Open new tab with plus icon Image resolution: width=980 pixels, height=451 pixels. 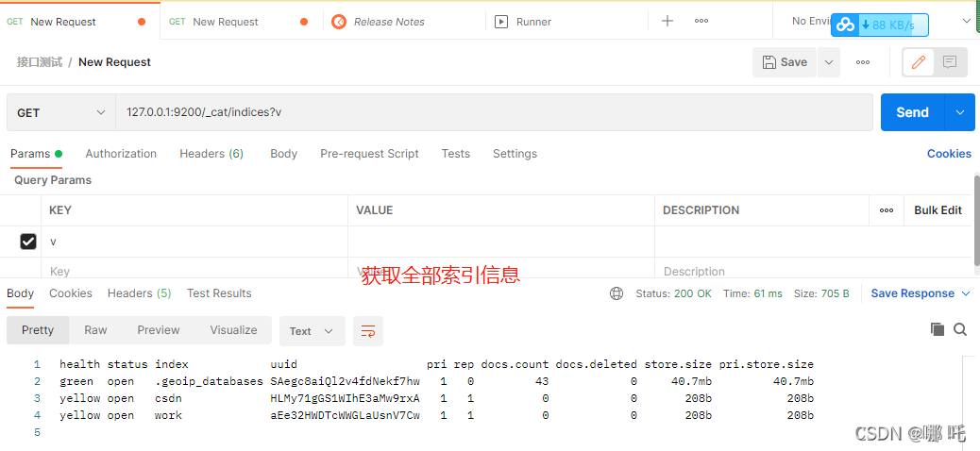pos(667,21)
